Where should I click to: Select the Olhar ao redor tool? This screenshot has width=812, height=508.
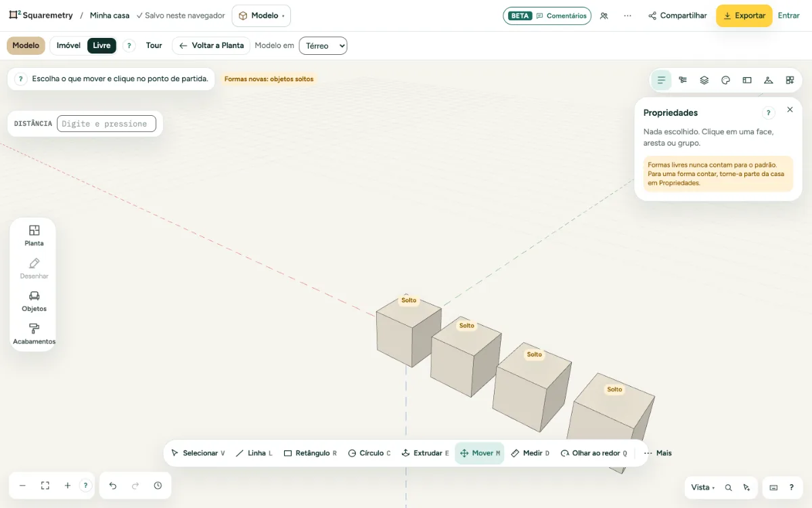click(594, 453)
